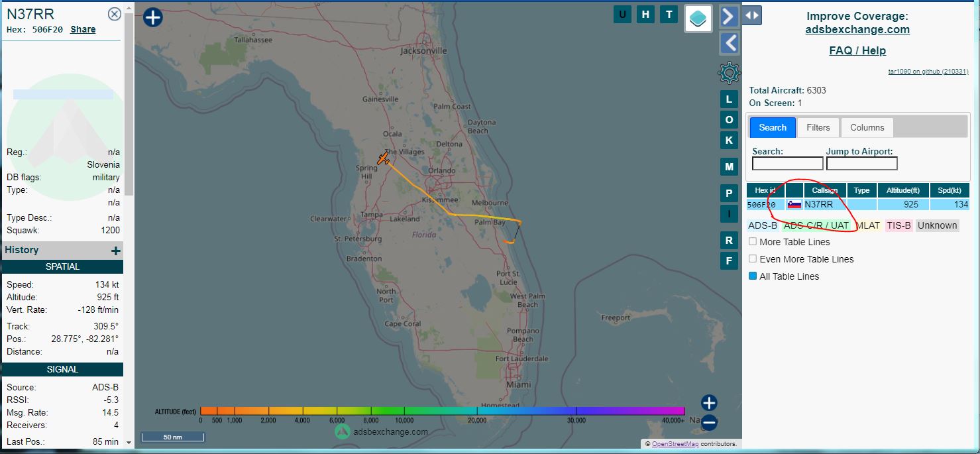Toggle the K map button
The image size is (980, 454).
pos(729,141)
